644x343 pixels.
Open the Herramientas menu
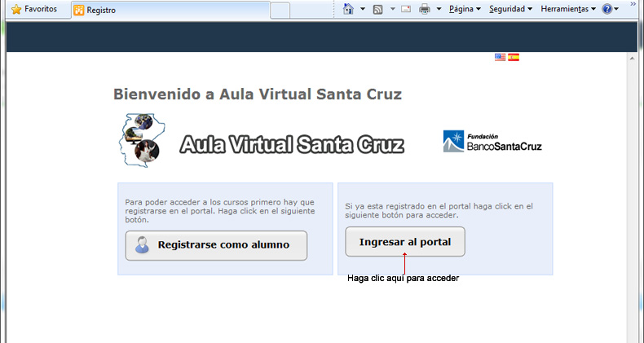(568, 9)
